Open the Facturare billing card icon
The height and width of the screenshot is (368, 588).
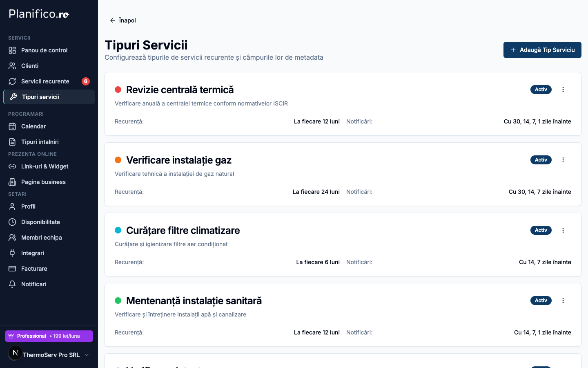coord(12,268)
